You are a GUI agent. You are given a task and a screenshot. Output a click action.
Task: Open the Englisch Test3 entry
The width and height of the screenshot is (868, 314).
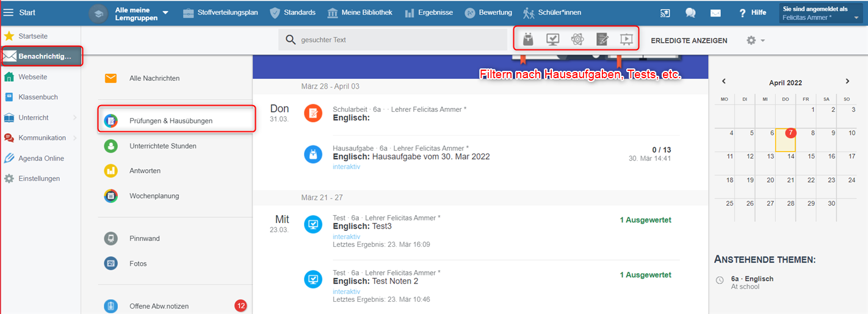pyautogui.click(x=382, y=227)
